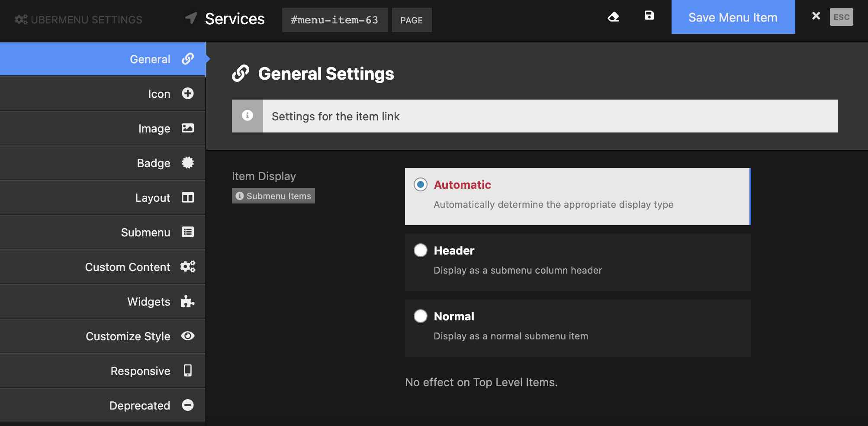868x426 pixels.
Task: Click the puzzle piece icon next to Widgets
Action: tap(187, 301)
